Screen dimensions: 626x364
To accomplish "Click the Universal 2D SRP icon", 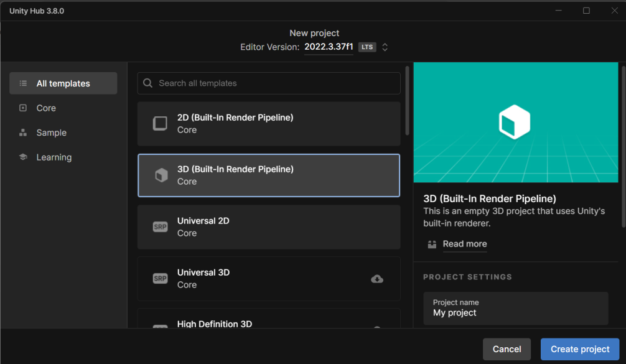I will [x=160, y=227].
